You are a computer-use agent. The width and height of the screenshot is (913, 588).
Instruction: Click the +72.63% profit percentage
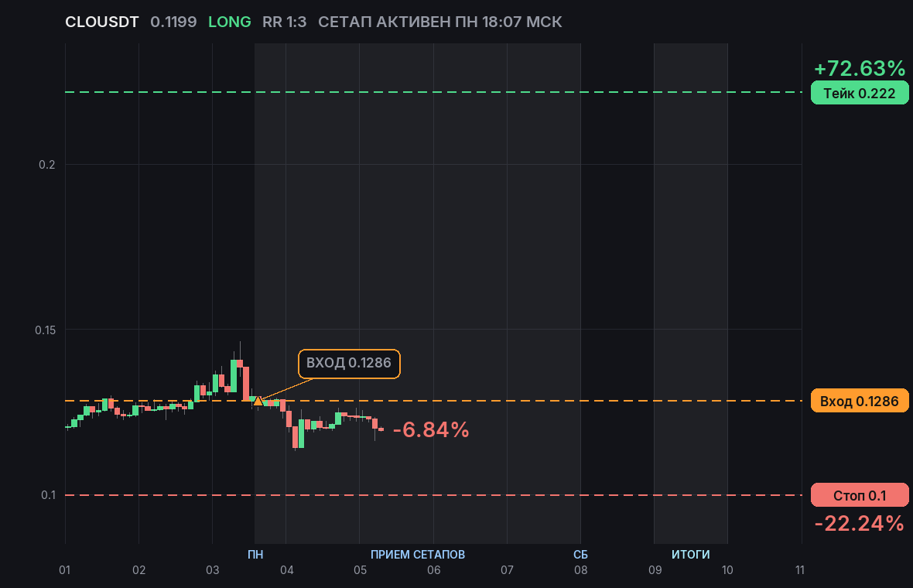(x=860, y=69)
